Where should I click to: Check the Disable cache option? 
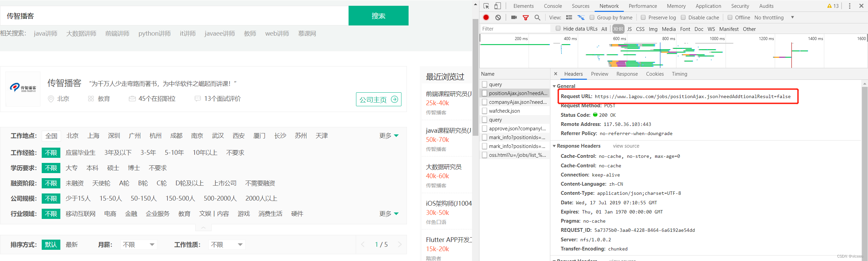click(683, 17)
